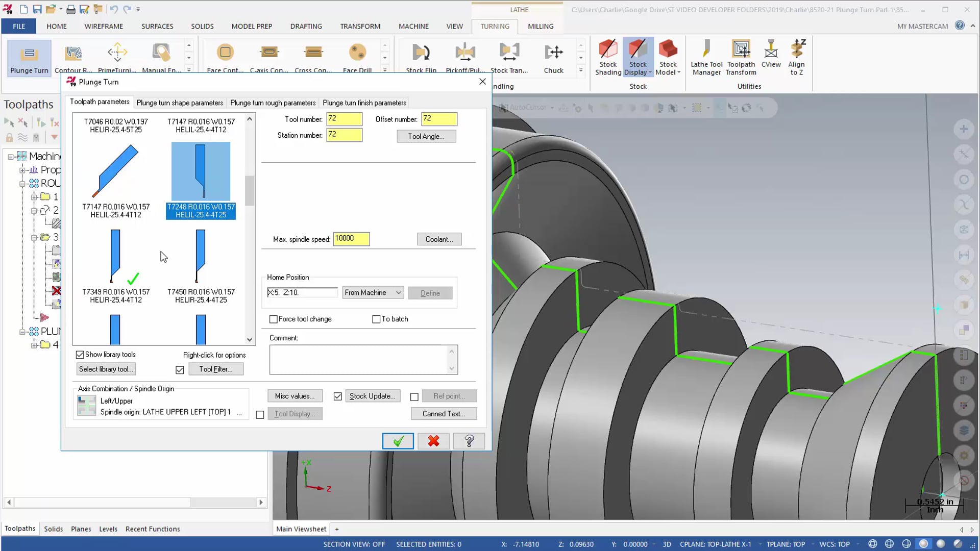Toggle the Force tool change checkbox
The height and width of the screenshot is (551, 980).
click(x=273, y=319)
